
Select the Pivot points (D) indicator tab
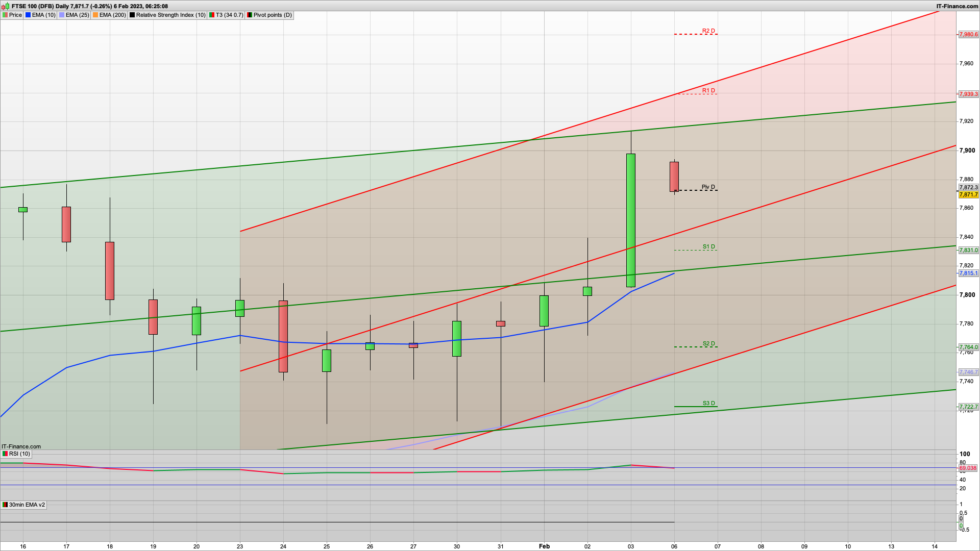273,15
